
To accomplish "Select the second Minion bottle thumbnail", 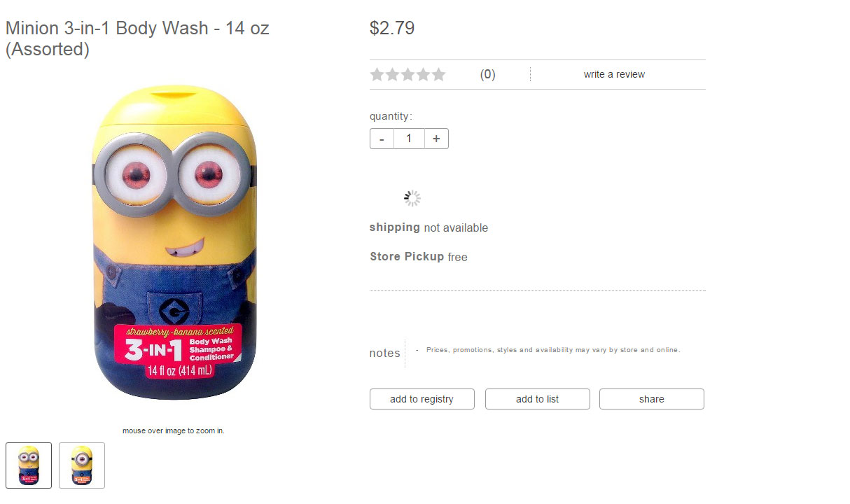I will pos(82,465).
